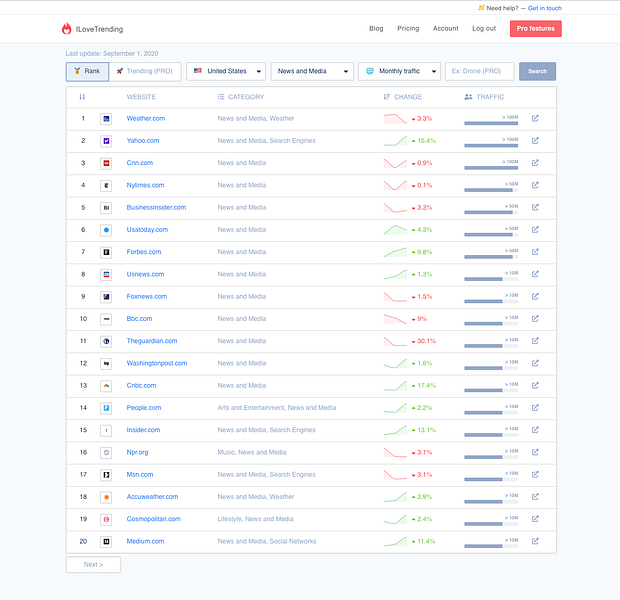Image resolution: width=620 pixels, height=600 pixels.
Task: Open the News and Media category dropdown
Action: pos(312,71)
